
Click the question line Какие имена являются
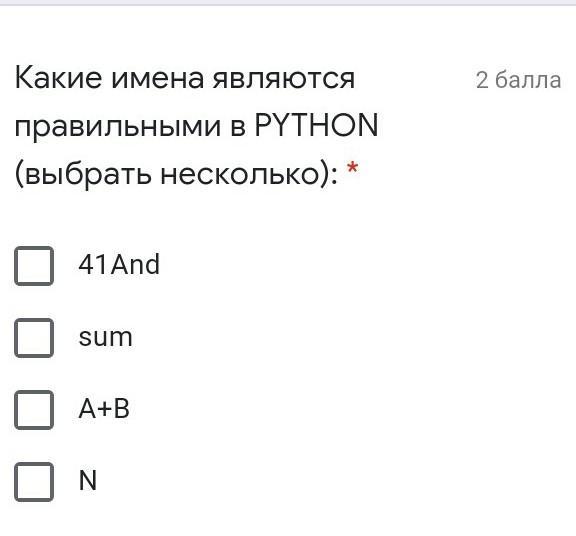coord(185,78)
